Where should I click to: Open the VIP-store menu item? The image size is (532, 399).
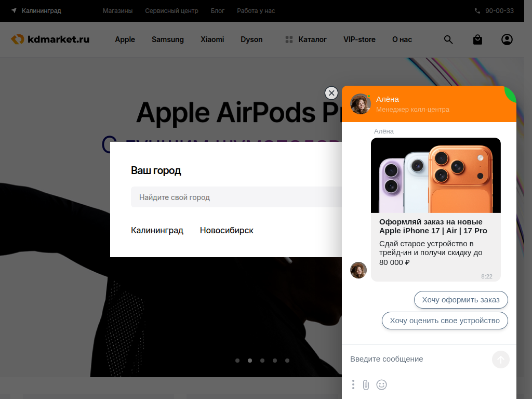[x=359, y=39]
